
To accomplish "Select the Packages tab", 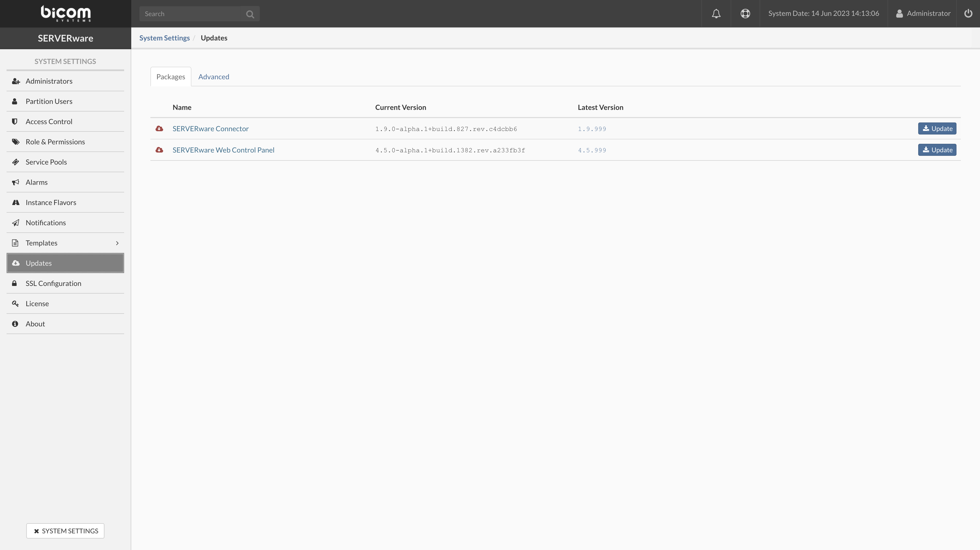I will click(170, 77).
